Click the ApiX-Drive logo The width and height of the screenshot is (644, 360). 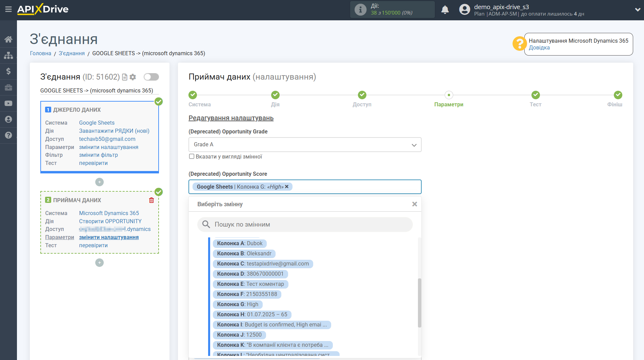click(x=43, y=9)
